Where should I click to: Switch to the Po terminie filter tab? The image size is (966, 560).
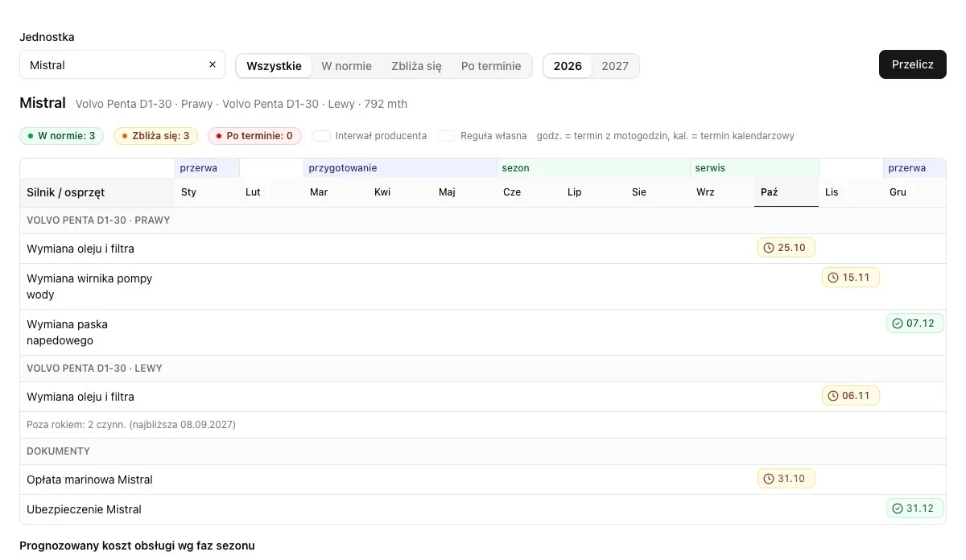tap(491, 66)
